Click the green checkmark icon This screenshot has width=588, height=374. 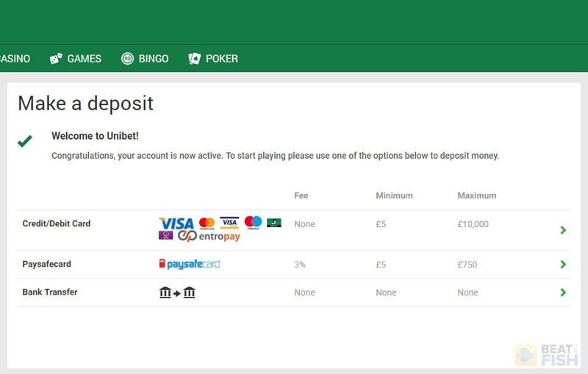25,141
